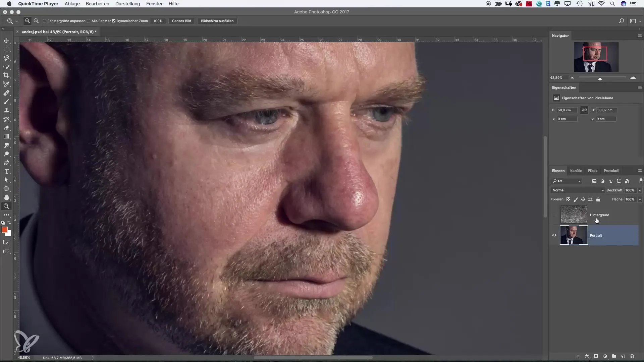Image resolution: width=644 pixels, height=362 pixels.
Task: Open the layer filter Art dropdown
Action: pos(567,181)
